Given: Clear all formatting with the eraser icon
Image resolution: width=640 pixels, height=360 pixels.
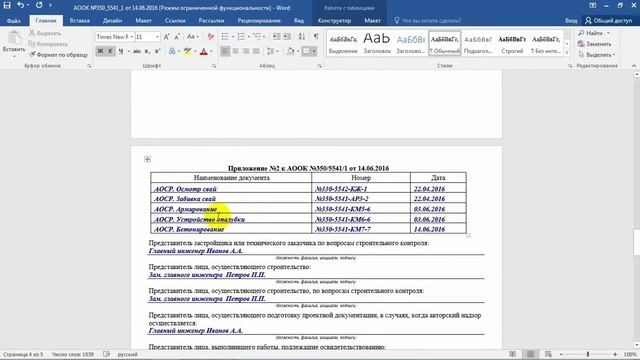Looking at the screenshot, I should click(x=211, y=37).
